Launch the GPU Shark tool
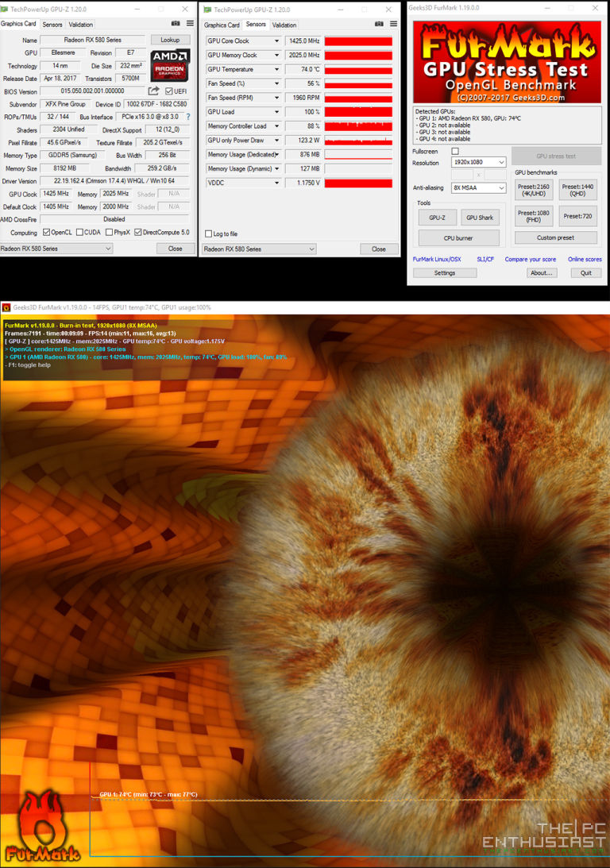 click(x=480, y=218)
